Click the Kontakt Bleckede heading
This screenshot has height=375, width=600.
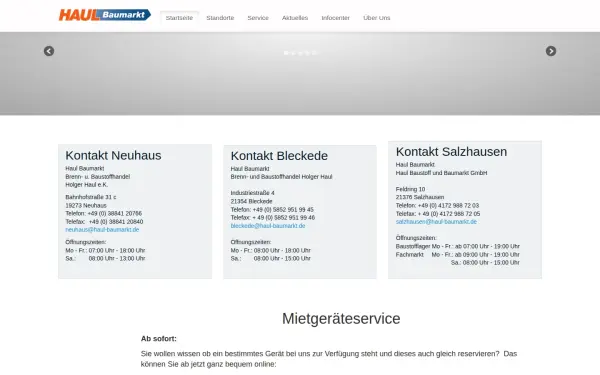(x=279, y=156)
